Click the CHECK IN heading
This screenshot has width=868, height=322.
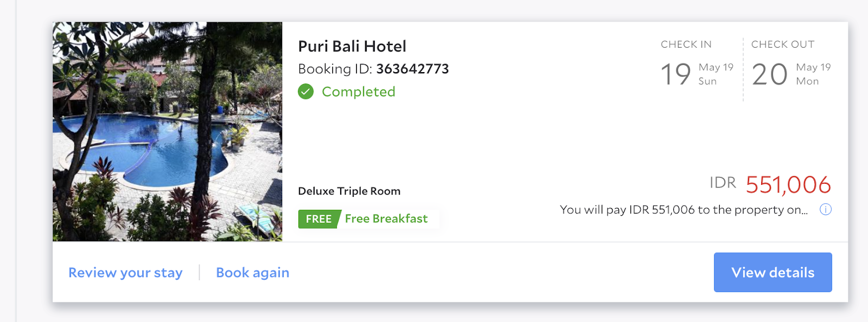686,44
